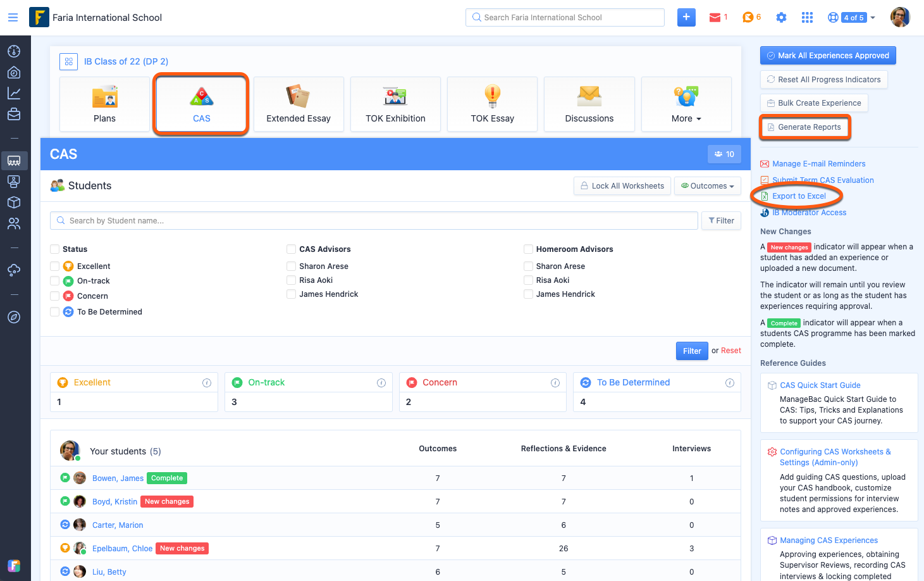Click Reset All Progress Indicators
This screenshot has height=581, width=924.
(823, 79)
